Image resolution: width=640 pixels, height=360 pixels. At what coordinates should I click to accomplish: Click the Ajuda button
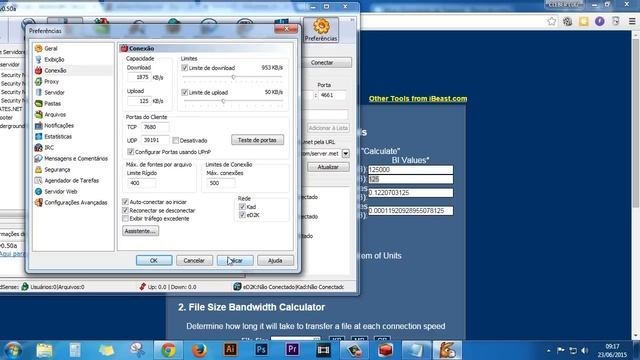click(x=275, y=260)
